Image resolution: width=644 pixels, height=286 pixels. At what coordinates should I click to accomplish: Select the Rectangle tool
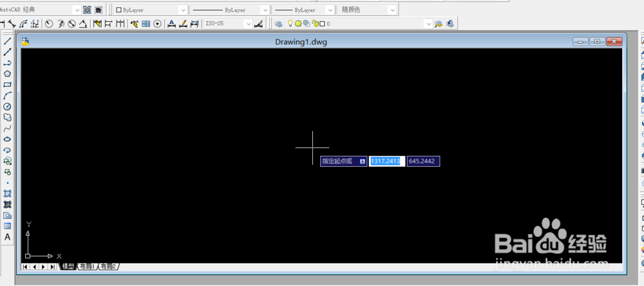tap(7, 84)
